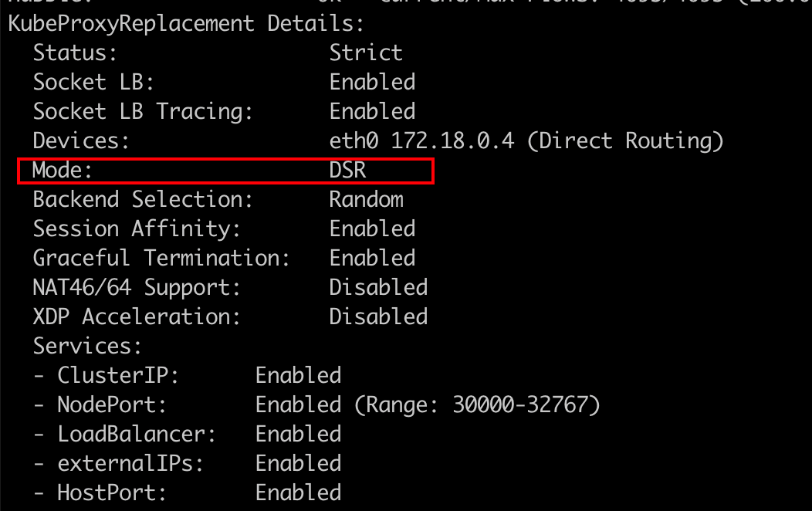Select the LoadBalancer service entry
The width and height of the screenshot is (812, 511).
[x=137, y=434]
